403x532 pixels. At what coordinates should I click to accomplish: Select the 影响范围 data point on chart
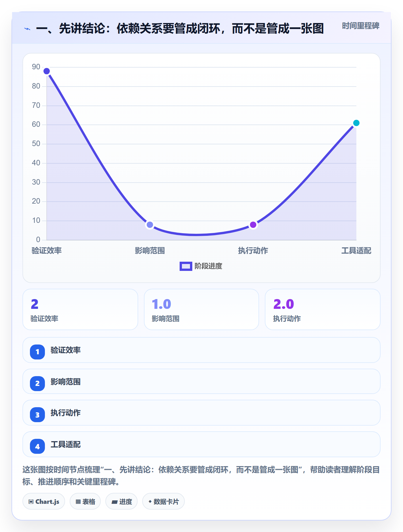[150, 225]
